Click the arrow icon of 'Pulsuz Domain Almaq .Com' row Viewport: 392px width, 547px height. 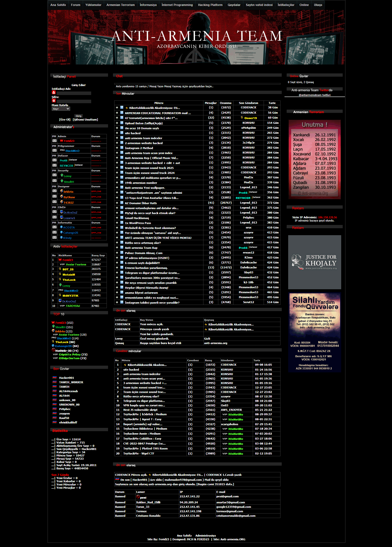click(117, 253)
